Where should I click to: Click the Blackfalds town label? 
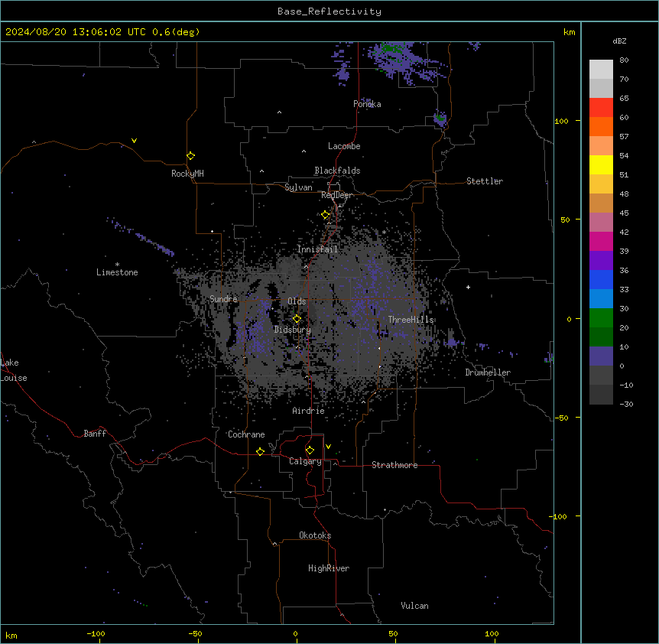tap(337, 171)
